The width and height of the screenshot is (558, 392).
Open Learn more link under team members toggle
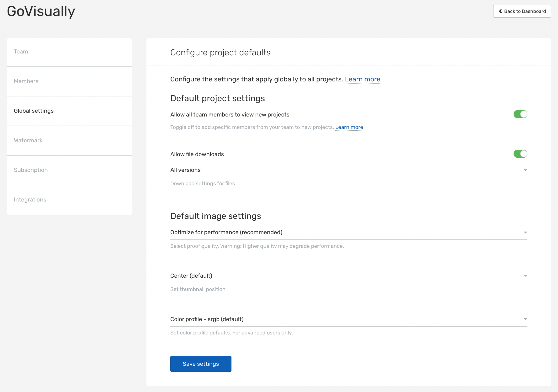[x=349, y=127]
